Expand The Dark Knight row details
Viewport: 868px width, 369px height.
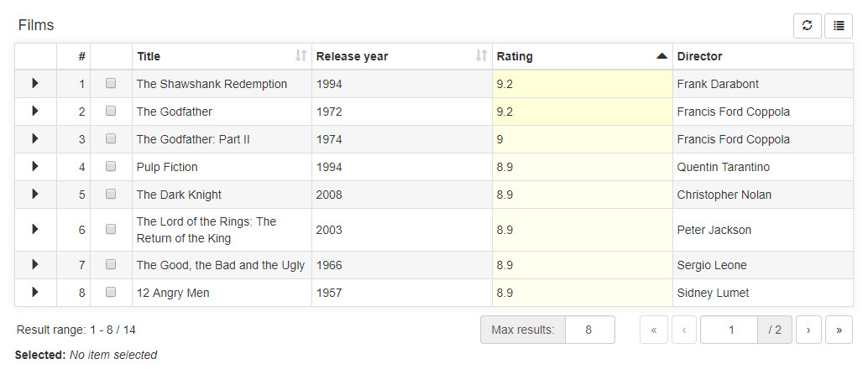pos(35,194)
